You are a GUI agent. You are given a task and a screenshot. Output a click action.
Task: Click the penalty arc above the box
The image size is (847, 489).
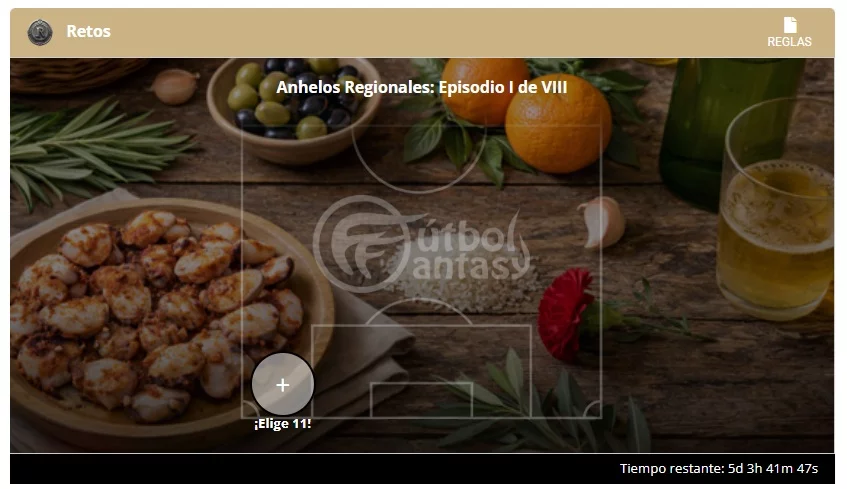(x=419, y=311)
